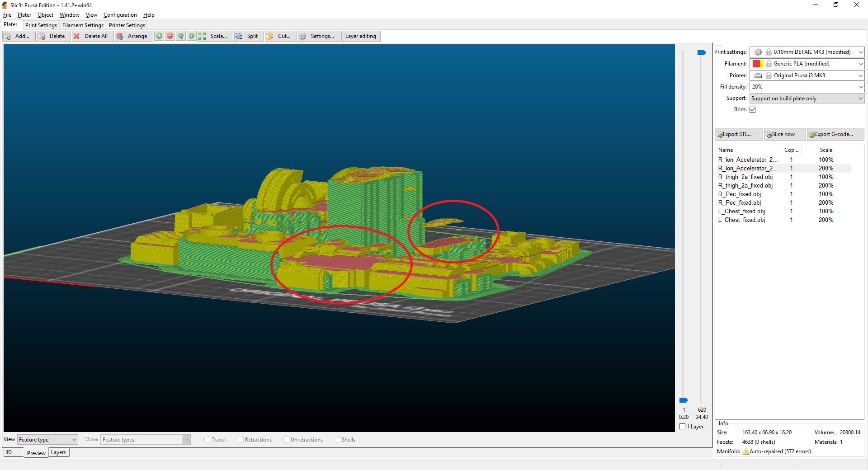
Task: Open the Scale tool
Action: (x=215, y=36)
